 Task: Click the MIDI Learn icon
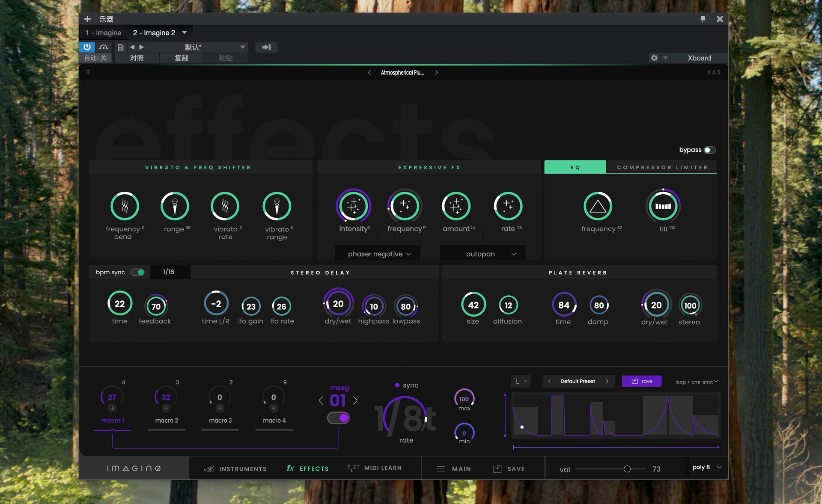pos(353,468)
